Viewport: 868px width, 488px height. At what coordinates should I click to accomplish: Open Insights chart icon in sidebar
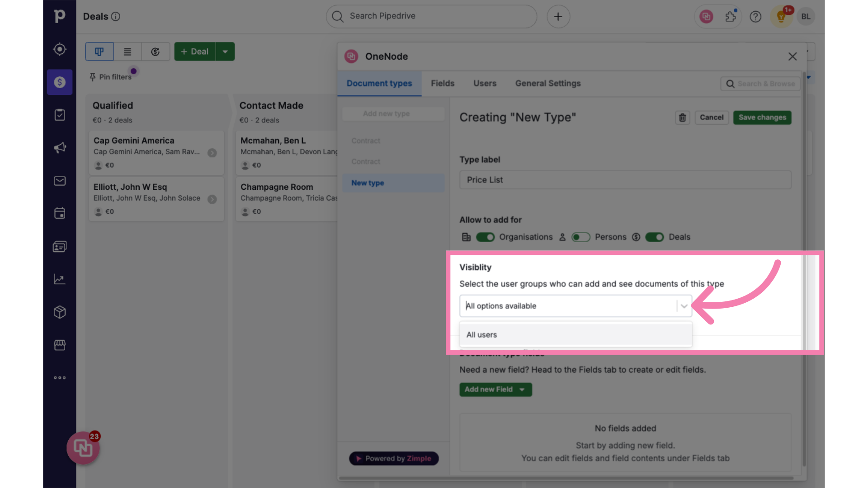[60, 279]
